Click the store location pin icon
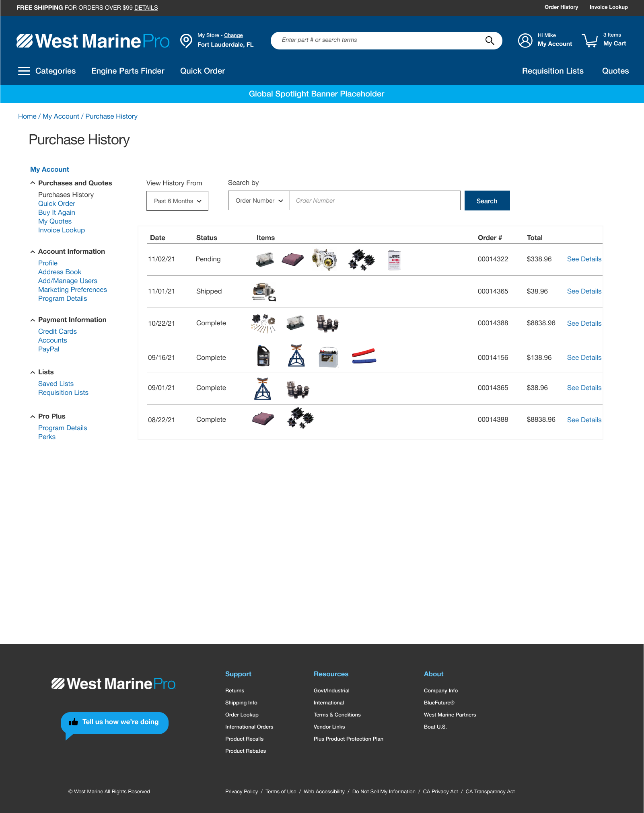The height and width of the screenshot is (813, 644). coord(186,41)
